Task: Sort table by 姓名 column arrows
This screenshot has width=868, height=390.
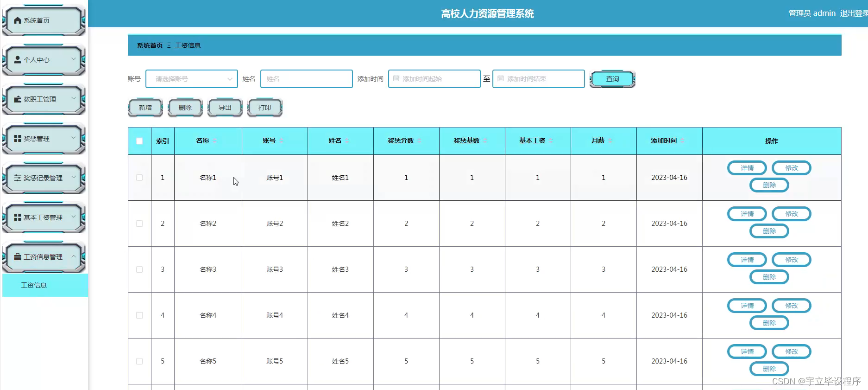Action: (347, 141)
